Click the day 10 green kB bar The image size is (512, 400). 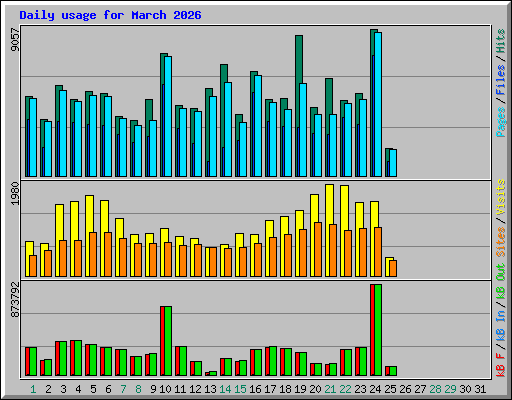click(168, 341)
